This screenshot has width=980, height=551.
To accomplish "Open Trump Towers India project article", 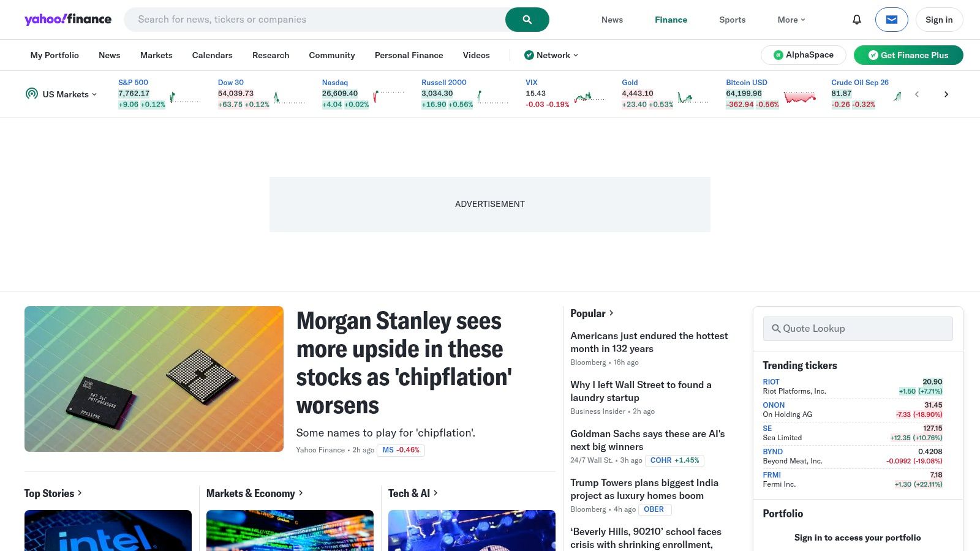I will 644,489.
